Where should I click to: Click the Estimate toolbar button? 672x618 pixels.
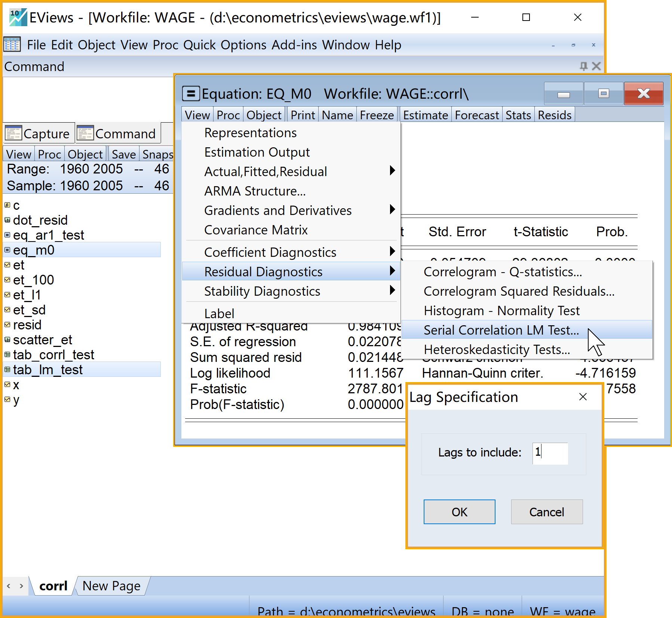pyautogui.click(x=425, y=115)
